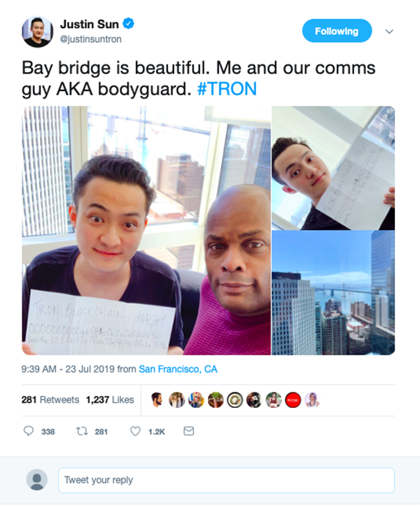The image size is (420, 506).
Task: Open the large selfie photo
Action: pos(146,231)
